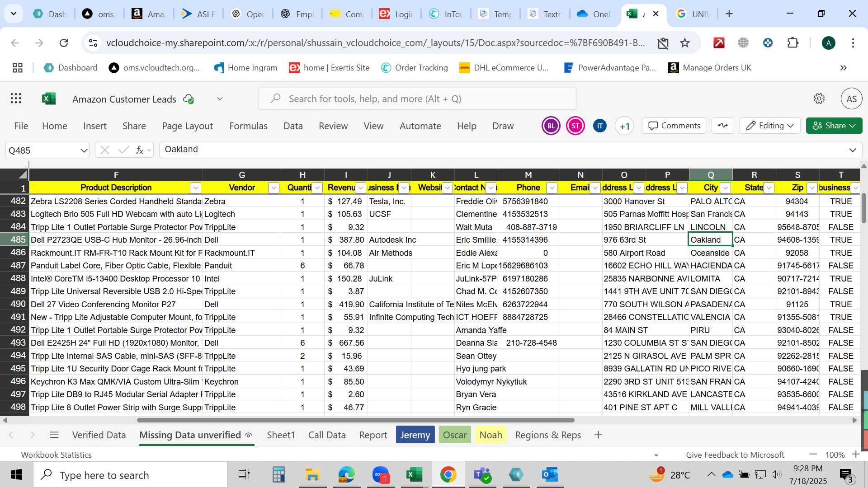Open the Microsoft 365 app launcher grid

coord(16,99)
